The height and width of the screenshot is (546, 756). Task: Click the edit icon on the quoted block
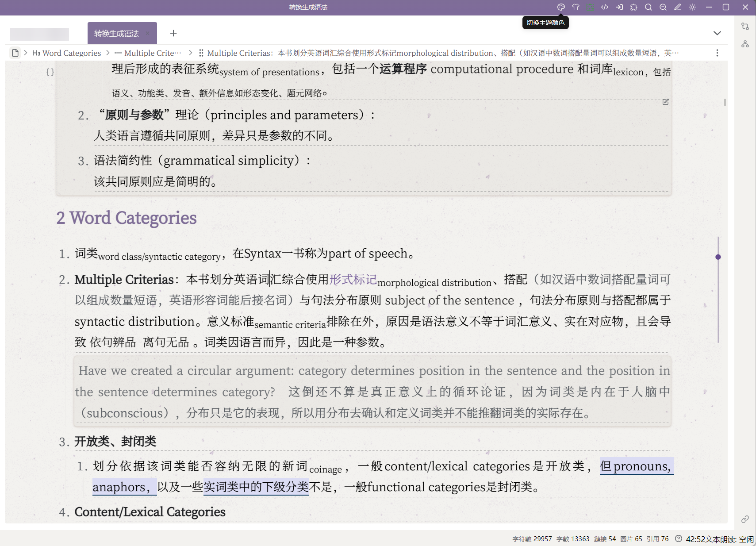pos(665,102)
